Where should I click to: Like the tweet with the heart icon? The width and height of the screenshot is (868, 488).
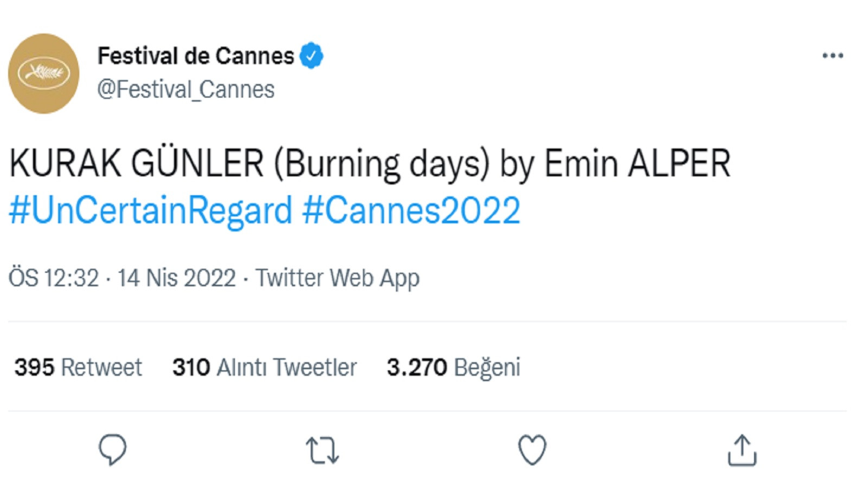532,449
